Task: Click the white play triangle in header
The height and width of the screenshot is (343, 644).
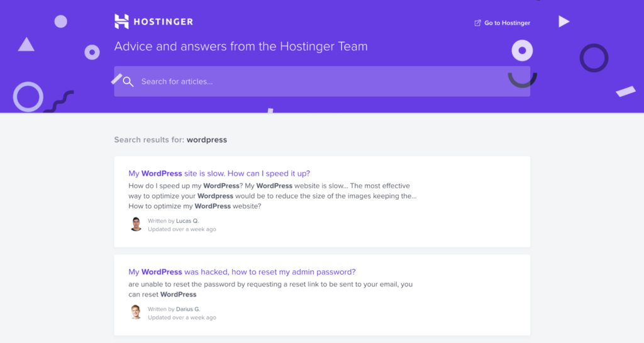Action: click(x=563, y=22)
